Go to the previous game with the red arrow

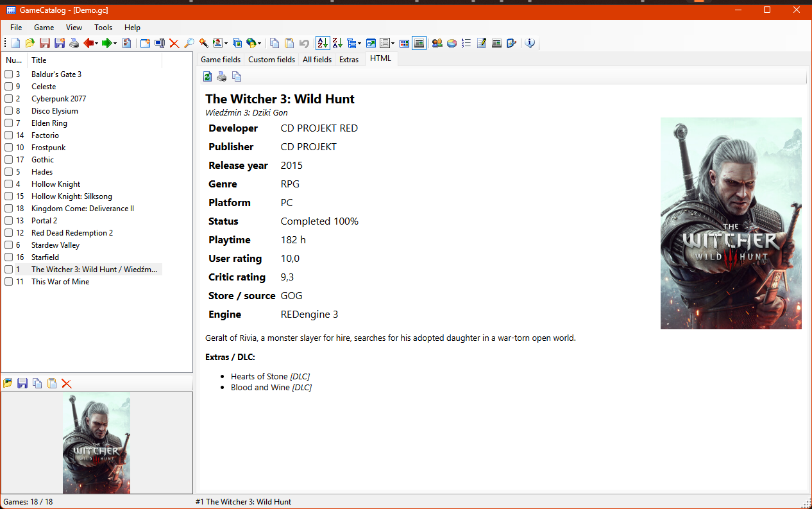point(89,43)
